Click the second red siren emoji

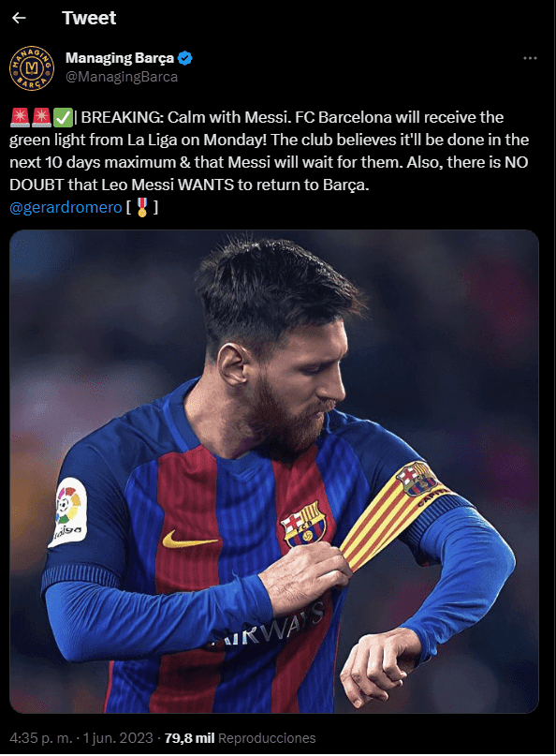click(41, 117)
